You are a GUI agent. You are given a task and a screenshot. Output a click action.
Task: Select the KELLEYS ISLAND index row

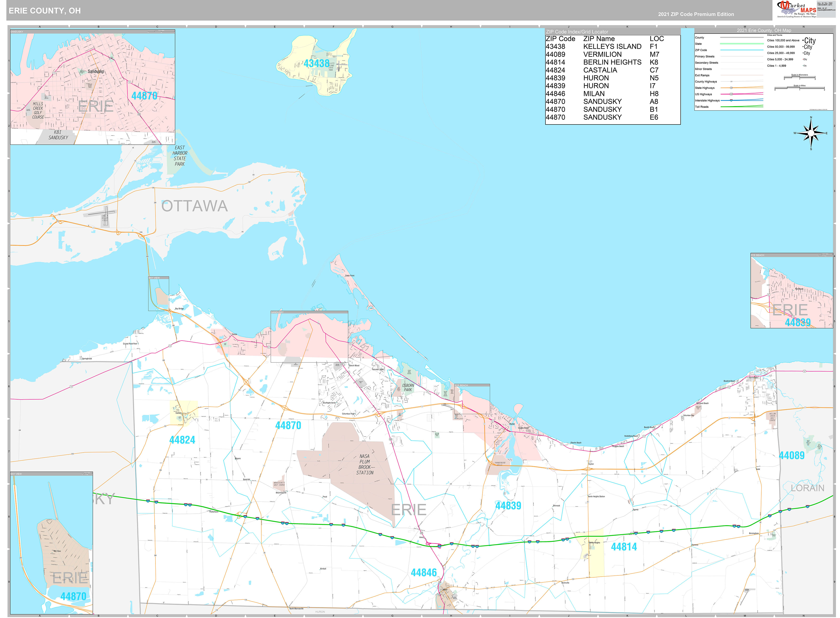click(612, 46)
